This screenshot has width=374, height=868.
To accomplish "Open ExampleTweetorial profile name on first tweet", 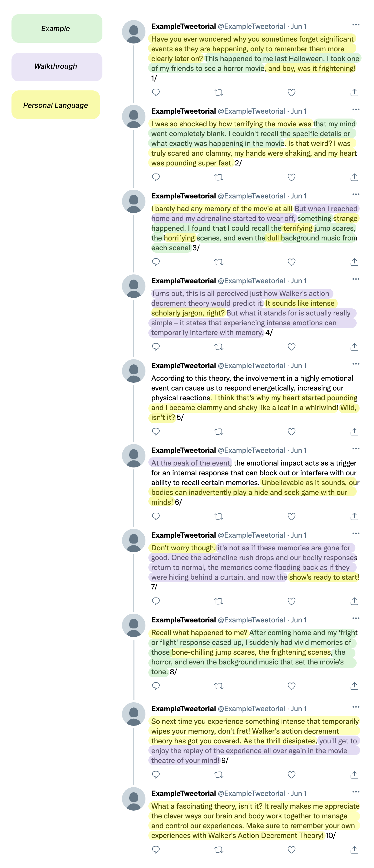I will 183,26.
